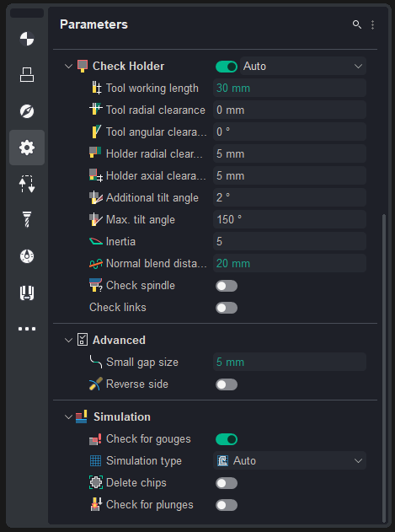The image size is (395, 532).
Task: Click the Simulation type grid icon
Action: click(96, 460)
